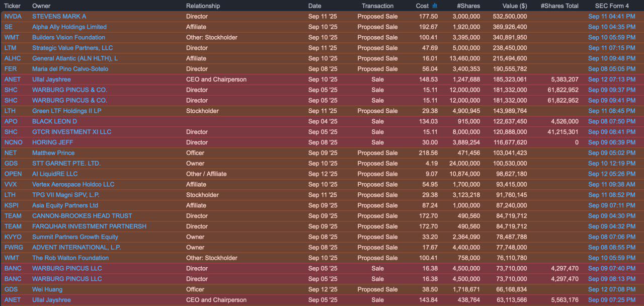View owner BLACK LEON D

click(x=54, y=122)
